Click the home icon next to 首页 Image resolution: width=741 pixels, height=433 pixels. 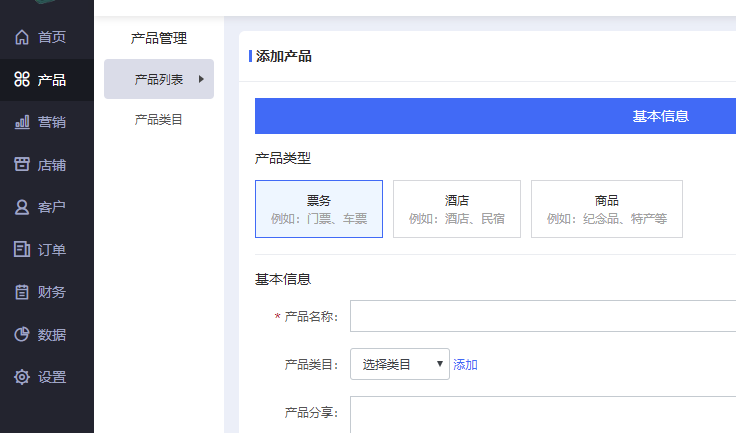22,37
